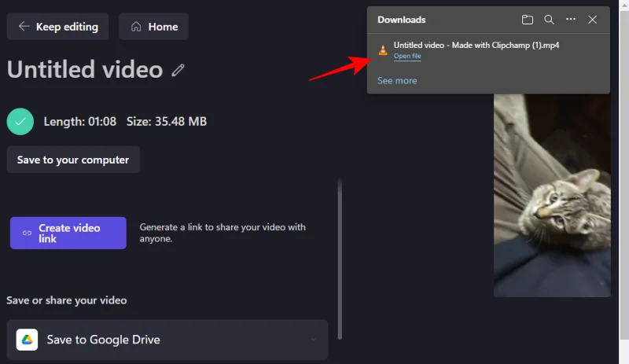The image size is (629, 364).
Task: Close the Downloads panel
Action: [x=592, y=20]
